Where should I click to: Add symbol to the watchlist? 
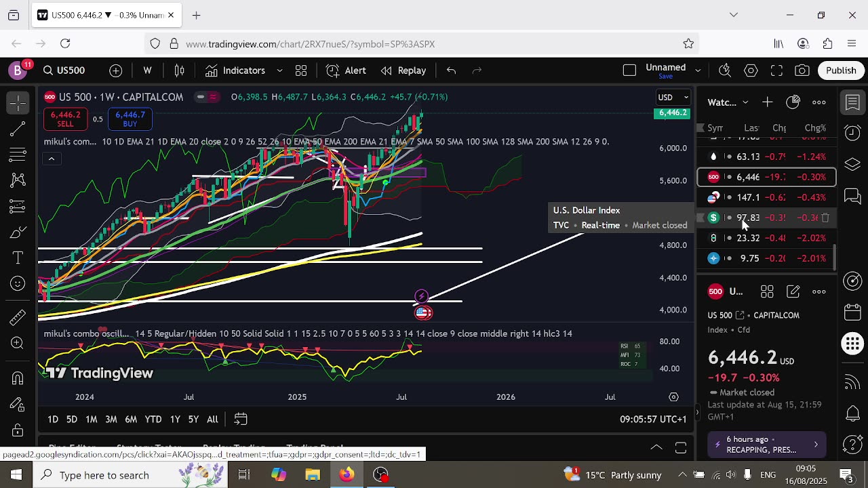[767, 102]
